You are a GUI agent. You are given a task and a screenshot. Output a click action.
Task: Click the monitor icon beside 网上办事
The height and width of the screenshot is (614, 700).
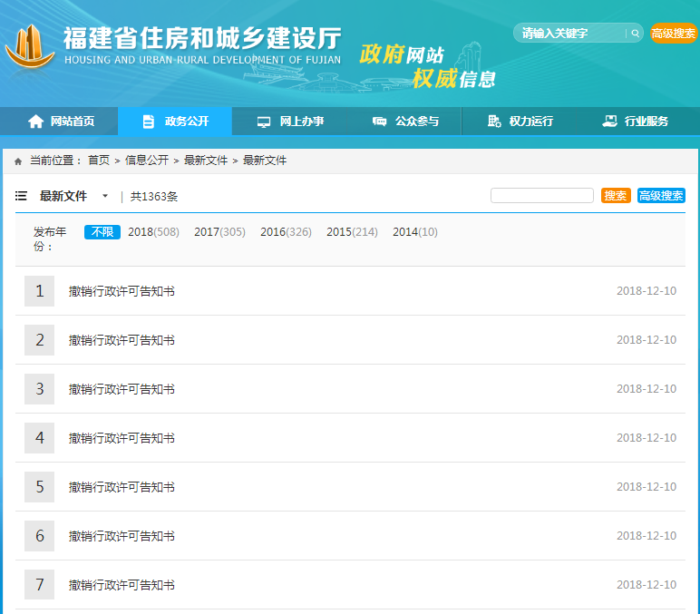tap(264, 122)
